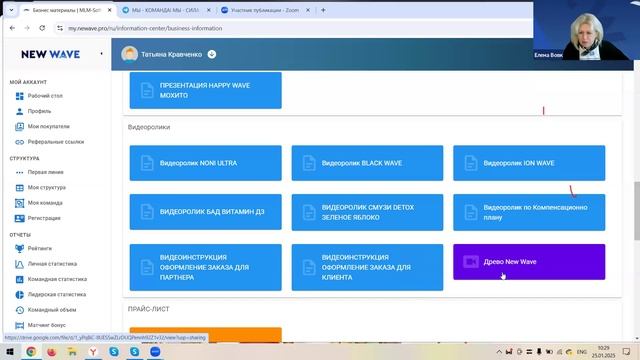640x360 pixels.
Task: Select Моя структура table icon
Action: 19,188
